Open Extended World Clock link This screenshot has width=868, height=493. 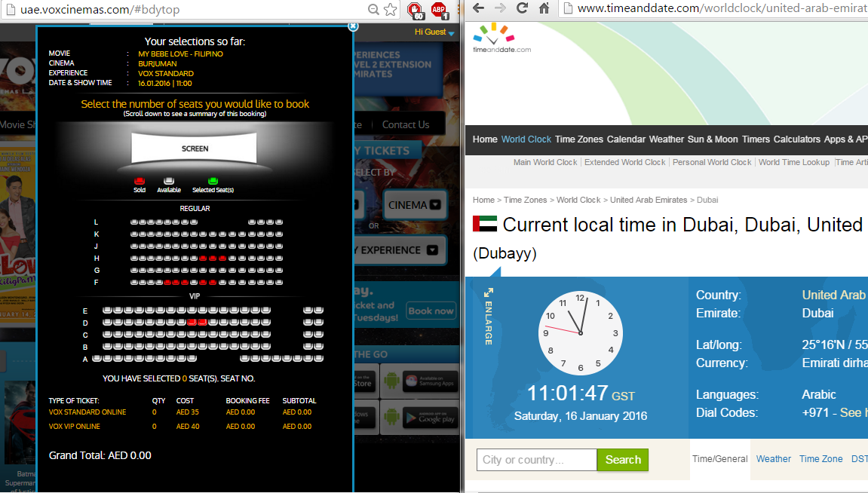(x=625, y=162)
